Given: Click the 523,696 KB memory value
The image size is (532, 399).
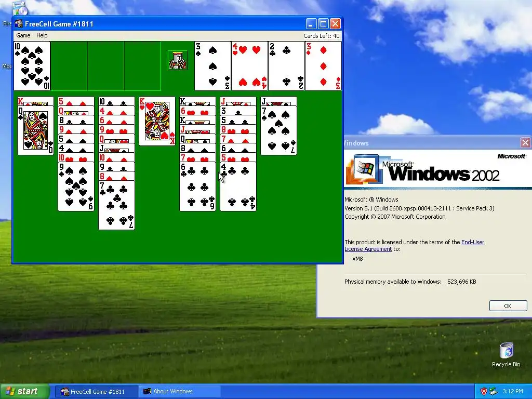Looking at the screenshot, I should coord(462,282).
